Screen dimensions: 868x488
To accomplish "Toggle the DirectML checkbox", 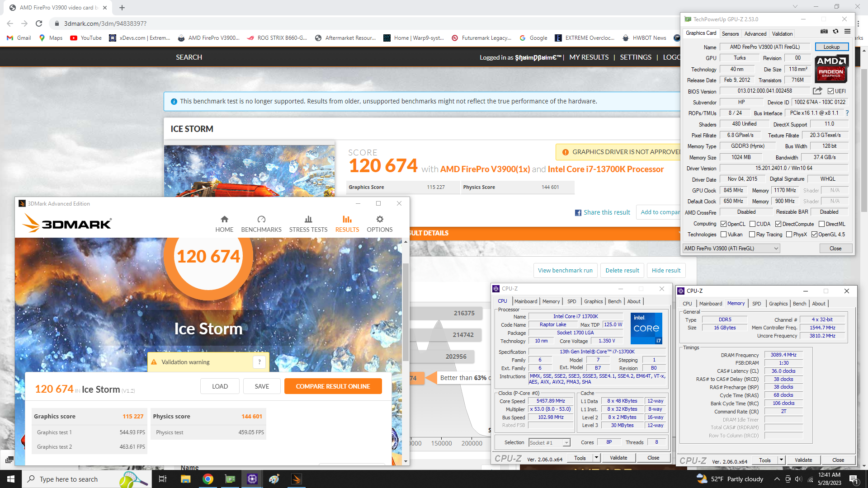I will pyautogui.click(x=821, y=224).
